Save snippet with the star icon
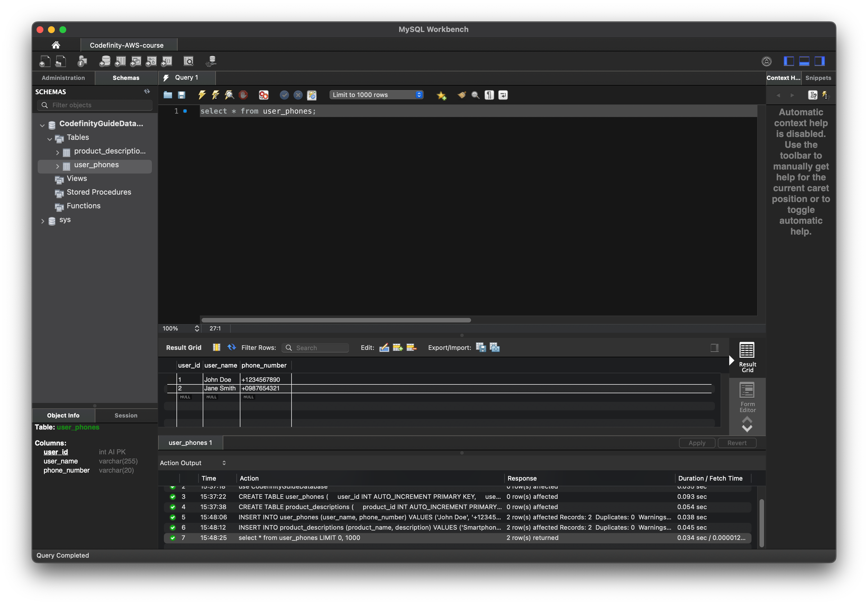This screenshot has height=605, width=868. pos(441,95)
